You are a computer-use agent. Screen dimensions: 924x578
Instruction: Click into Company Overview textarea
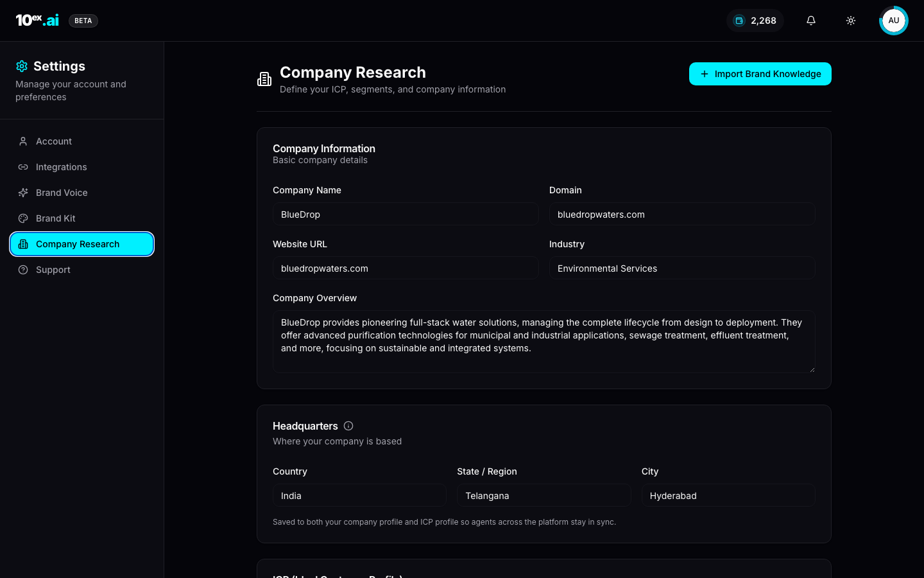(x=544, y=342)
